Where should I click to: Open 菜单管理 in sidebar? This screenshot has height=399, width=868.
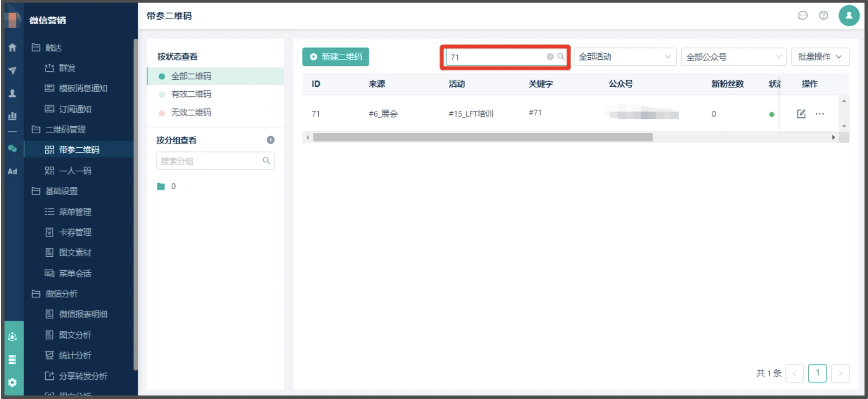68,212
